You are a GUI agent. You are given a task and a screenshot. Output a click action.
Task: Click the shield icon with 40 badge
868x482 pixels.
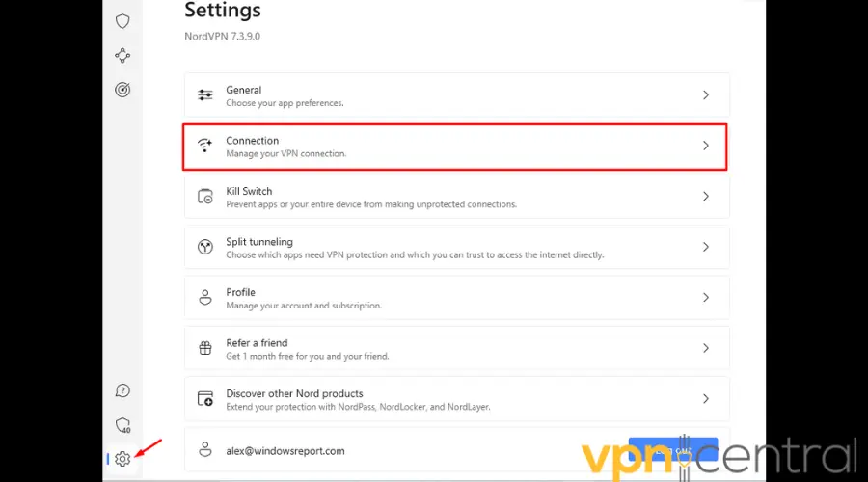122,425
